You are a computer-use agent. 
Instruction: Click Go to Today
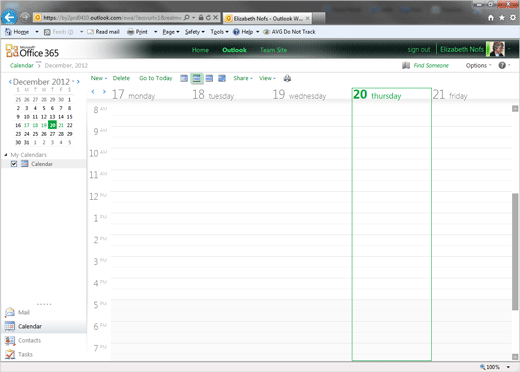[156, 78]
